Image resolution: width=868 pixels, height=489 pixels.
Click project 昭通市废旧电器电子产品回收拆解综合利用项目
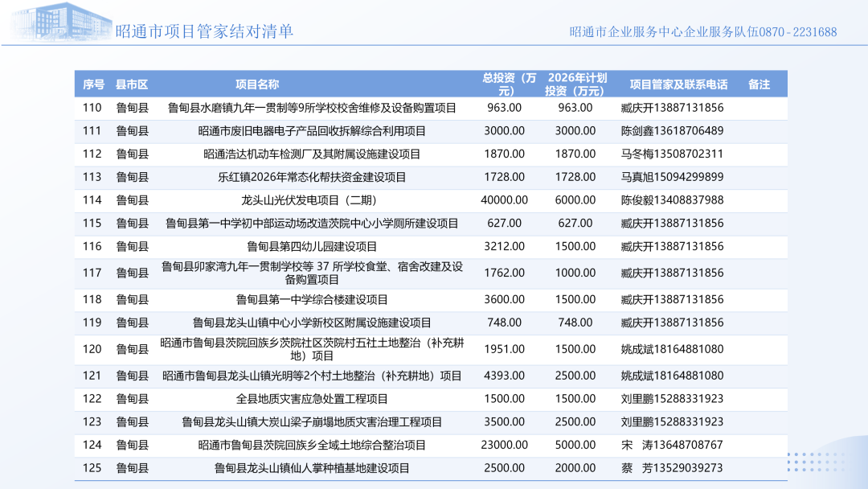pos(312,131)
